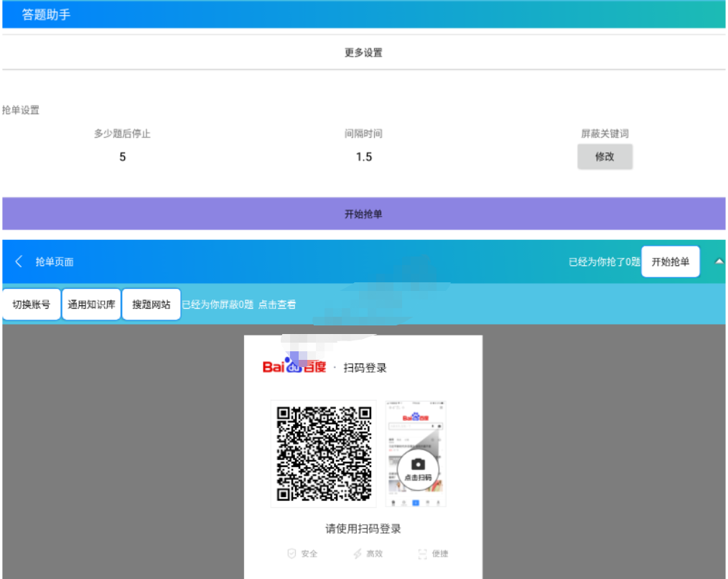Click the 多少题后停止 value 5
728x579 pixels.
122,157
